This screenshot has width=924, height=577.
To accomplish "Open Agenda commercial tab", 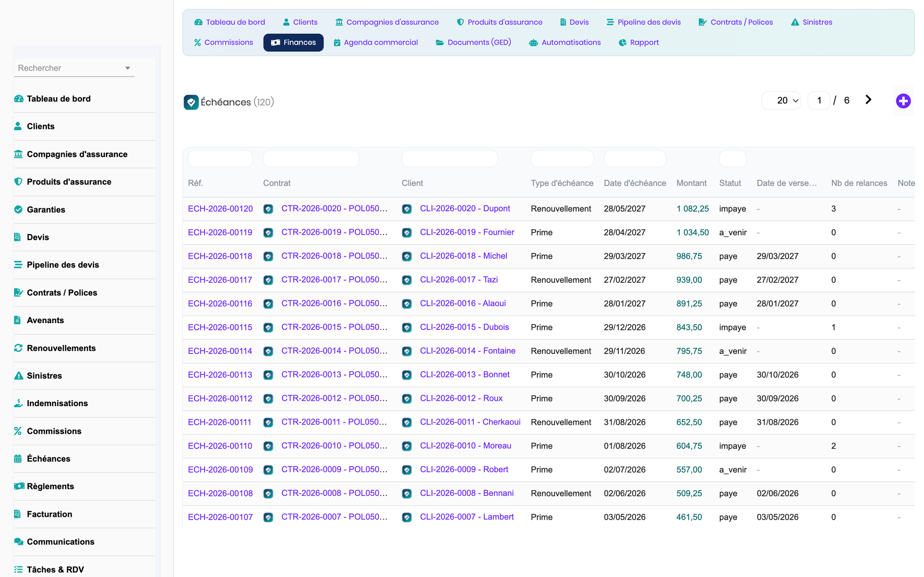I will [376, 43].
